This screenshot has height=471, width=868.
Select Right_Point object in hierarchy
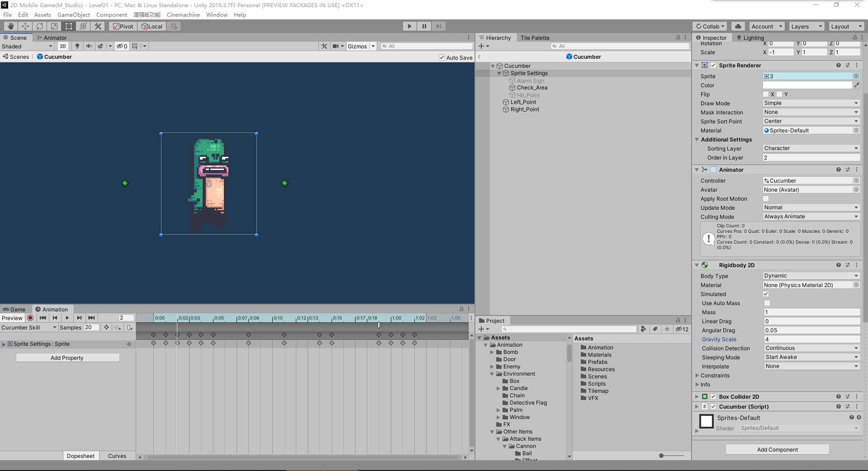click(525, 109)
